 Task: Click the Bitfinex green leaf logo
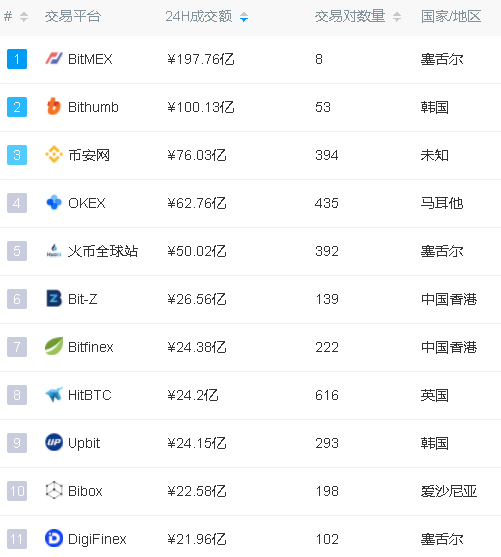(x=54, y=346)
